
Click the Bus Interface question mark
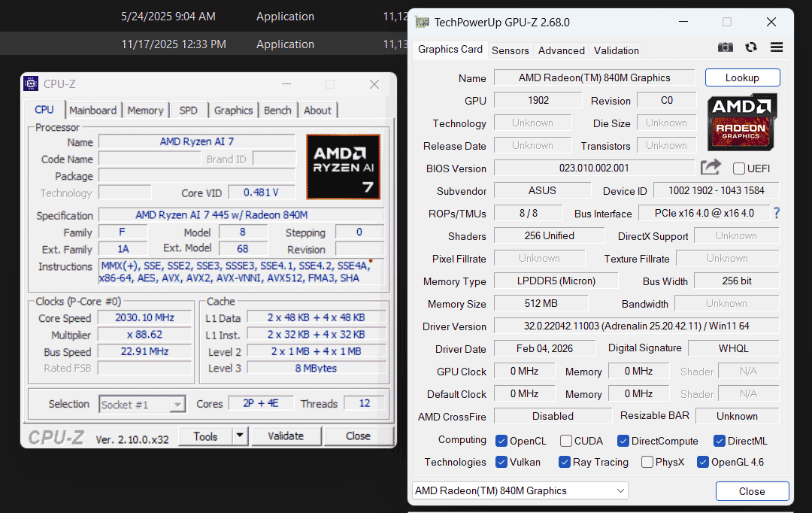pos(776,213)
